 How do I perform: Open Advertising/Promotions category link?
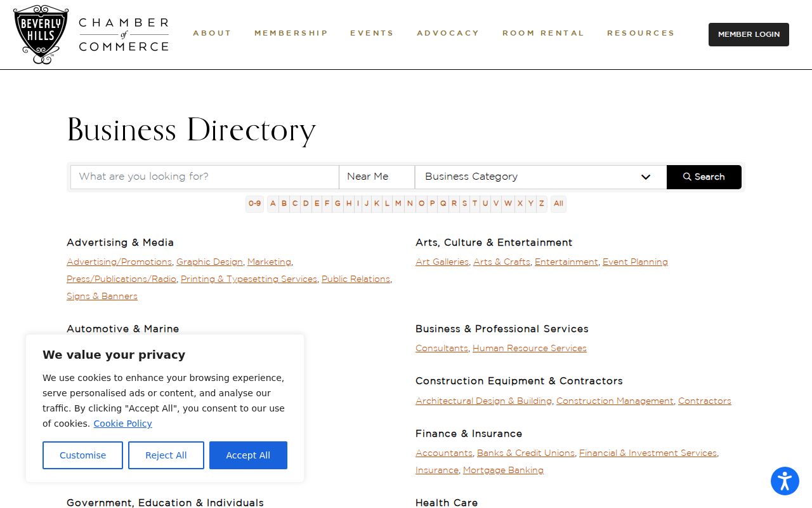click(x=119, y=262)
